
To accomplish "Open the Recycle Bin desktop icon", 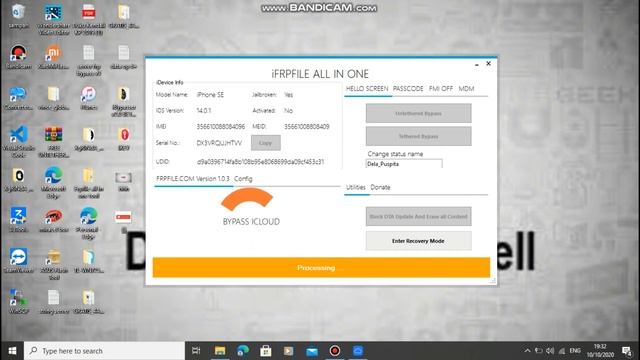I will pos(18,16).
